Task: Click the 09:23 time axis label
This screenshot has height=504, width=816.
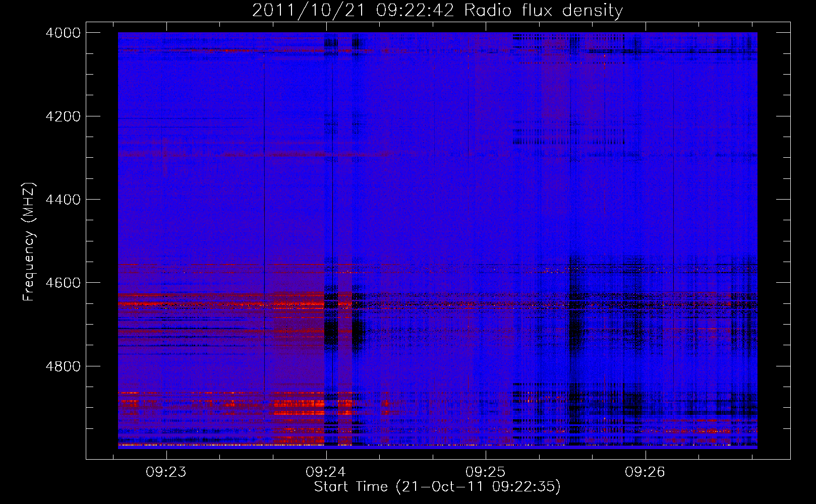Action: click(x=166, y=472)
